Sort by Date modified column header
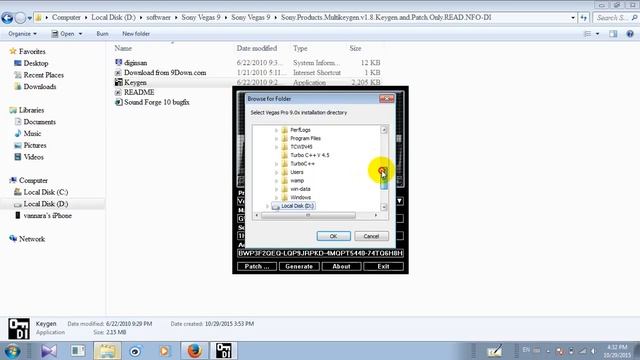640x360 pixels. [x=257, y=48]
